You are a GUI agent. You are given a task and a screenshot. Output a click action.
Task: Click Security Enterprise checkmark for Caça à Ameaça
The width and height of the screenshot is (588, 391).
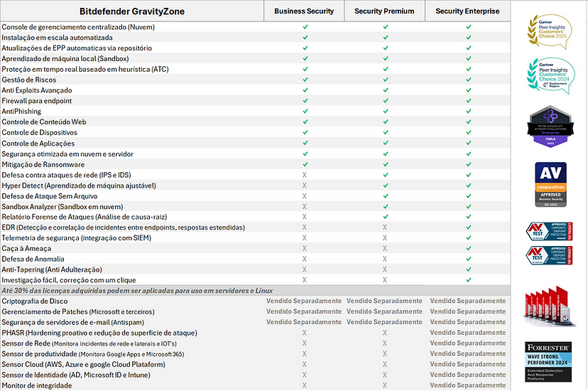click(469, 248)
